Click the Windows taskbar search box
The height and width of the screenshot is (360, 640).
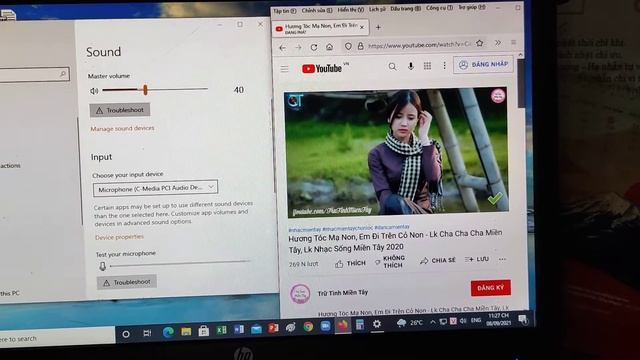[x=57, y=337]
